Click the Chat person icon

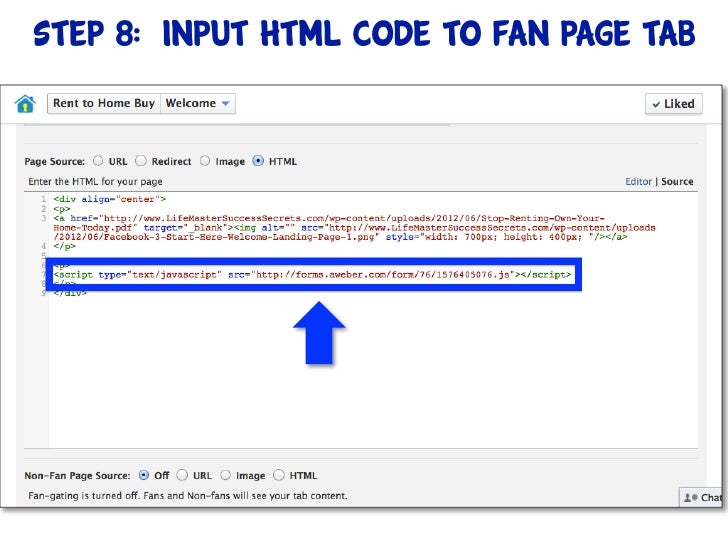tap(691, 498)
